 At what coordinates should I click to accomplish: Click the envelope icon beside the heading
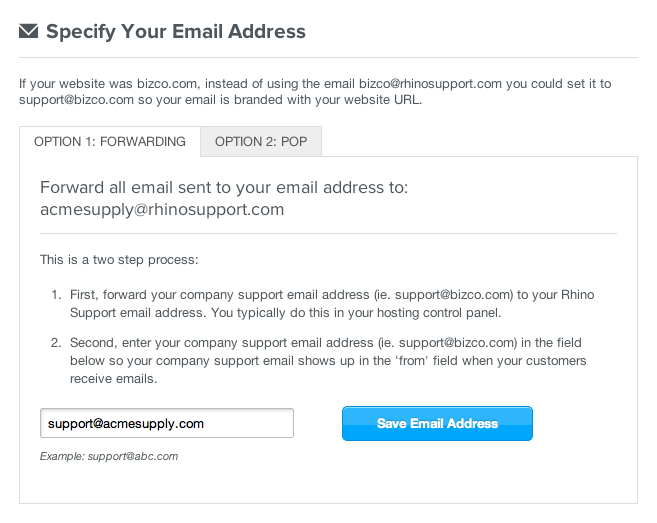(29, 32)
